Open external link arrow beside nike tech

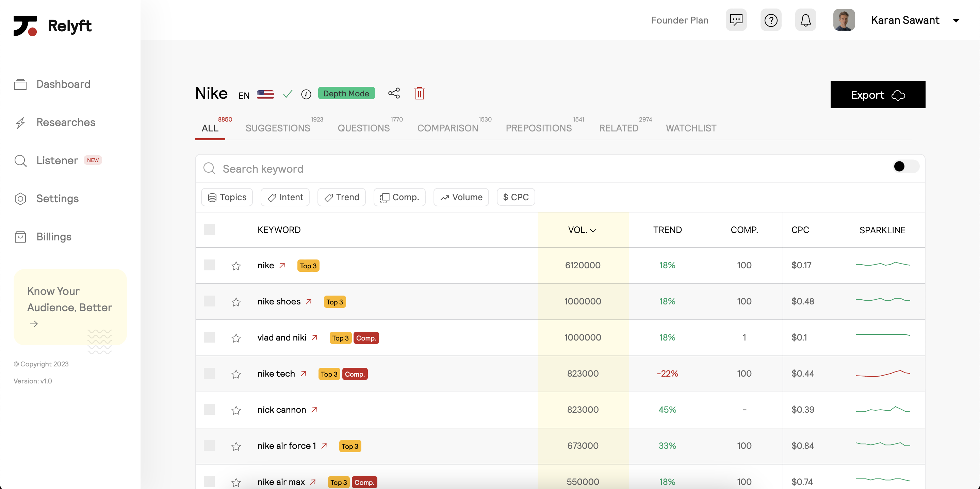(x=303, y=374)
